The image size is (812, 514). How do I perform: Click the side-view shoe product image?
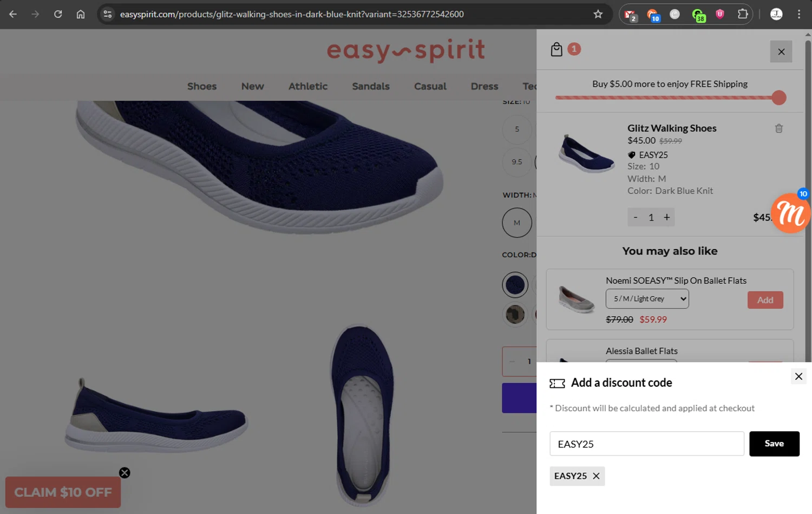click(x=156, y=415)
